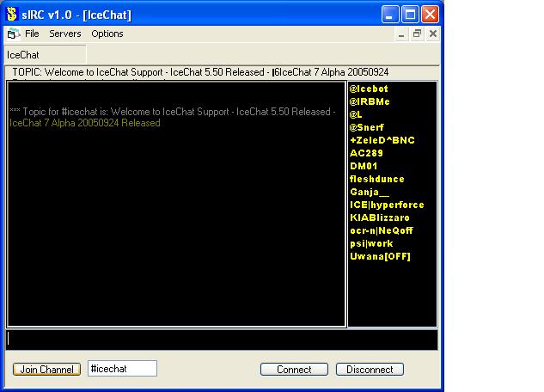
Task: Click the message input box
Action: pyautogui.click(x=222, y=340)
